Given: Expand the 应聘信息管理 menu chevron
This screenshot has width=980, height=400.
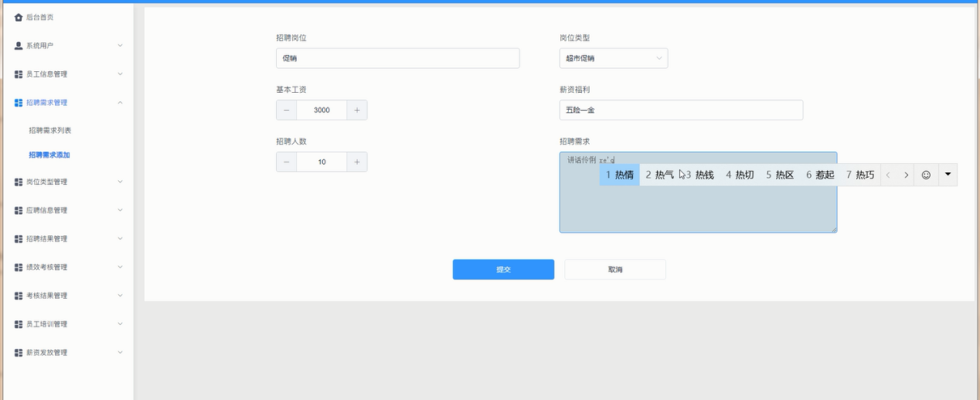Looking at the screenshot, I should tap(120, 210).
